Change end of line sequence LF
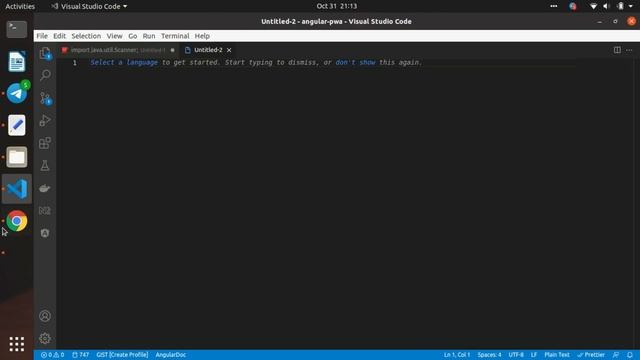 tap(533, 355)
